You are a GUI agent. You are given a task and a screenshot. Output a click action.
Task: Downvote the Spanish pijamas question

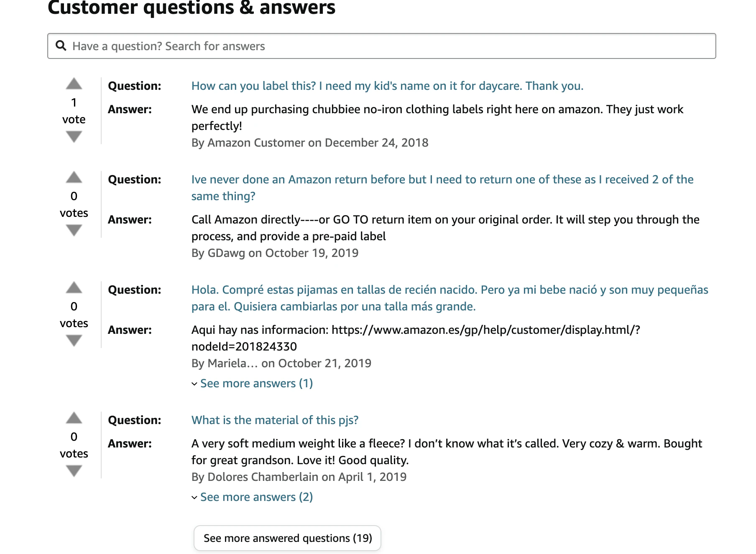tap(74, 341)
